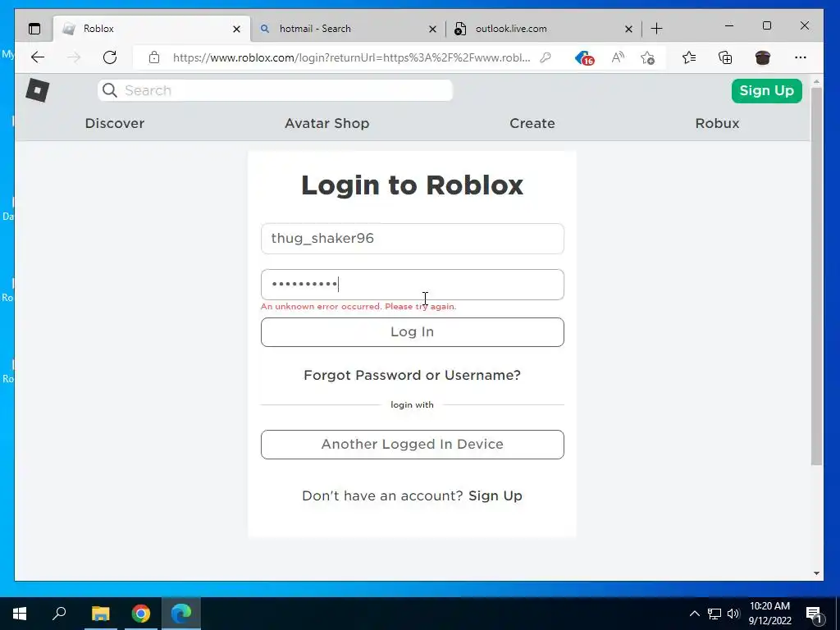Click Microsoft Edge taskbar icon

click(181, 614)
